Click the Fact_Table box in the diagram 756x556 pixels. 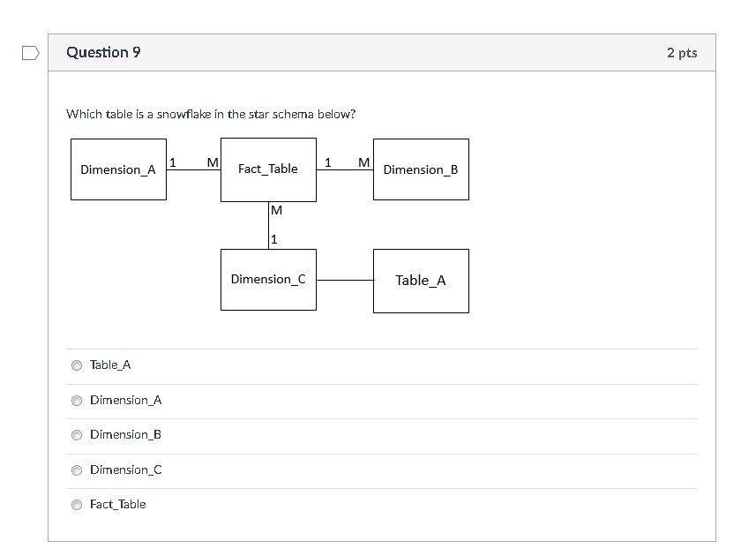pos(268,169)
